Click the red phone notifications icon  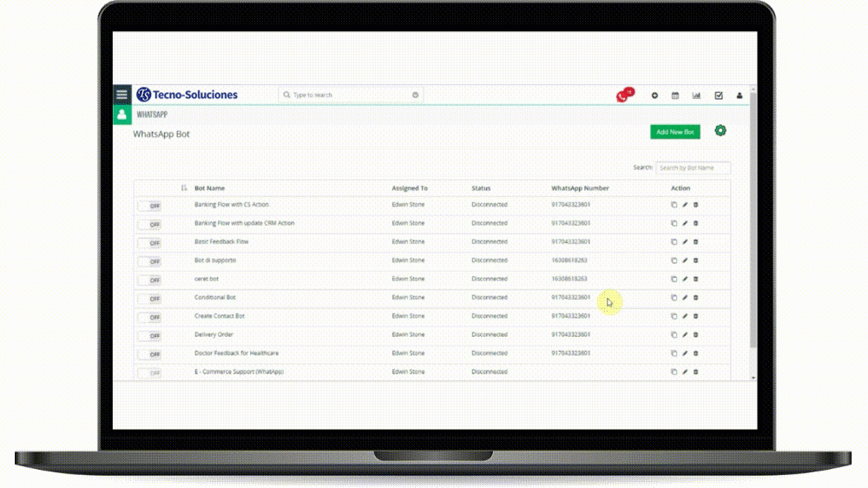click(623, 96)
